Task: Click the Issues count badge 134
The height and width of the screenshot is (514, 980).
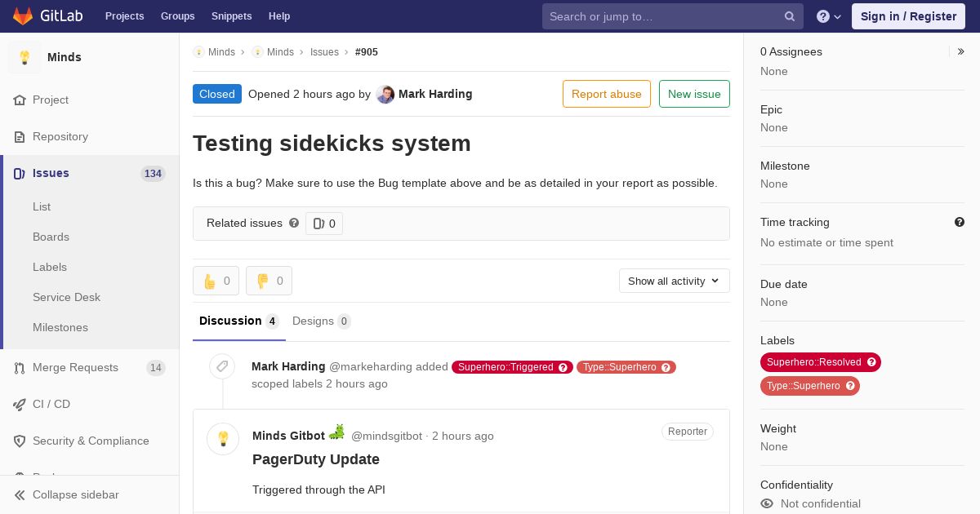Action: click(153, 173)
